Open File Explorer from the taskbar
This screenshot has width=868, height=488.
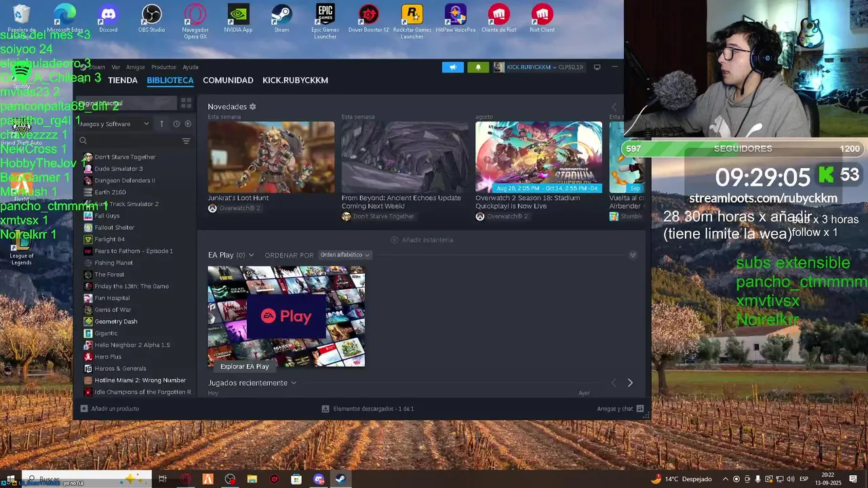click(252, 479)
